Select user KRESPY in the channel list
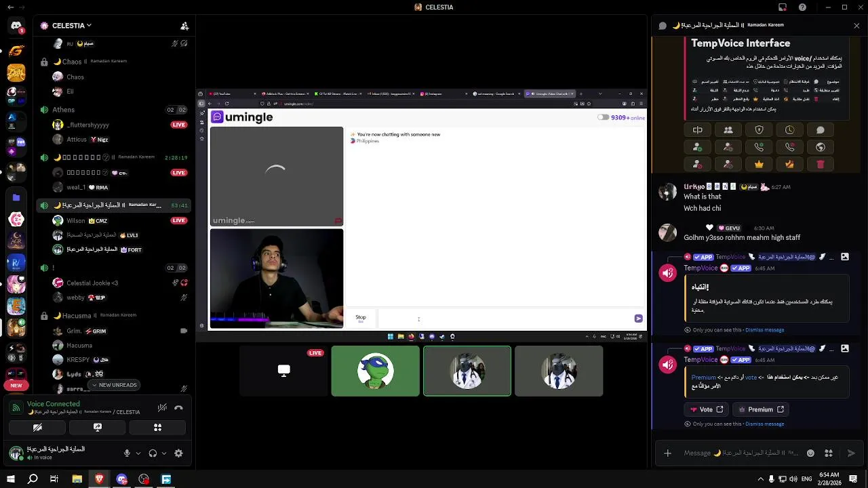 point(114,359)
